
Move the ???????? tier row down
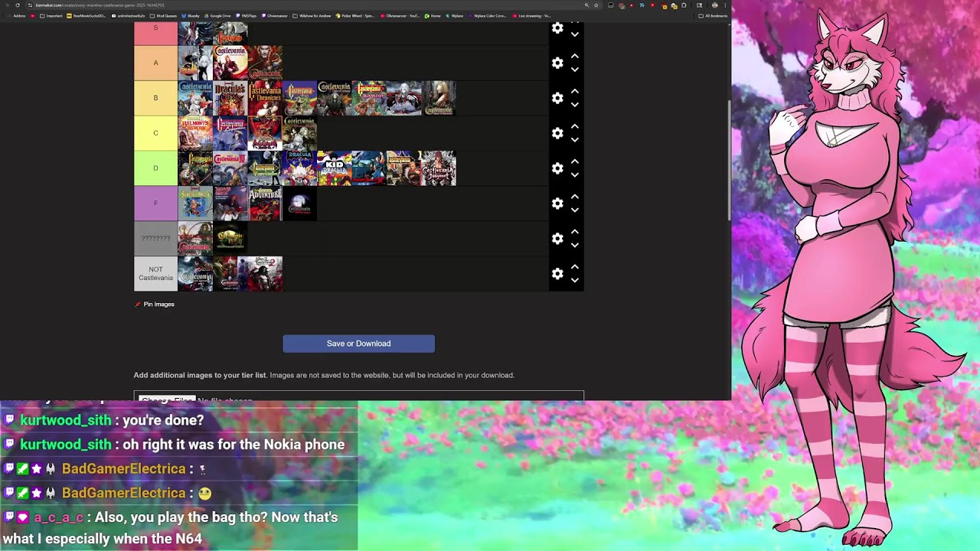pos(575,246)
